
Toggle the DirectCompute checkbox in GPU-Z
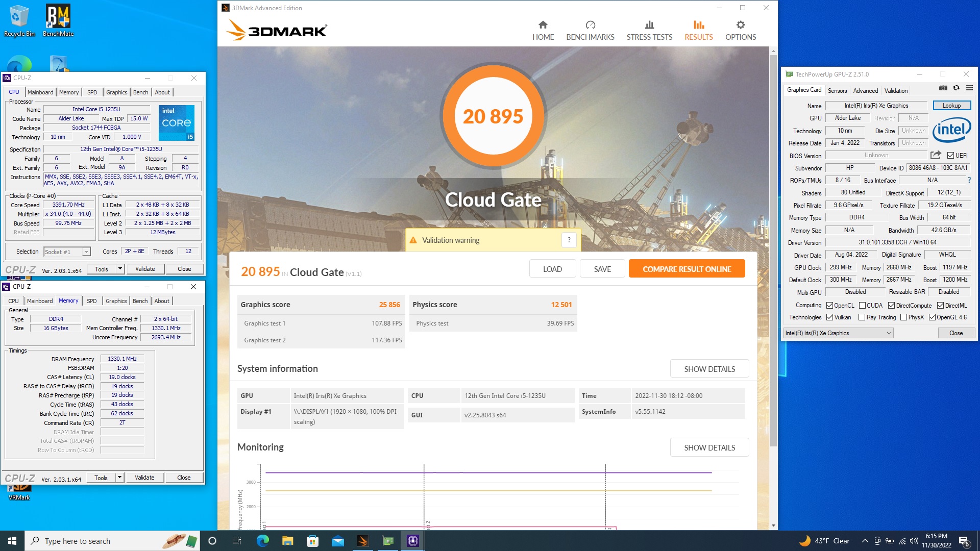point(891,306)
